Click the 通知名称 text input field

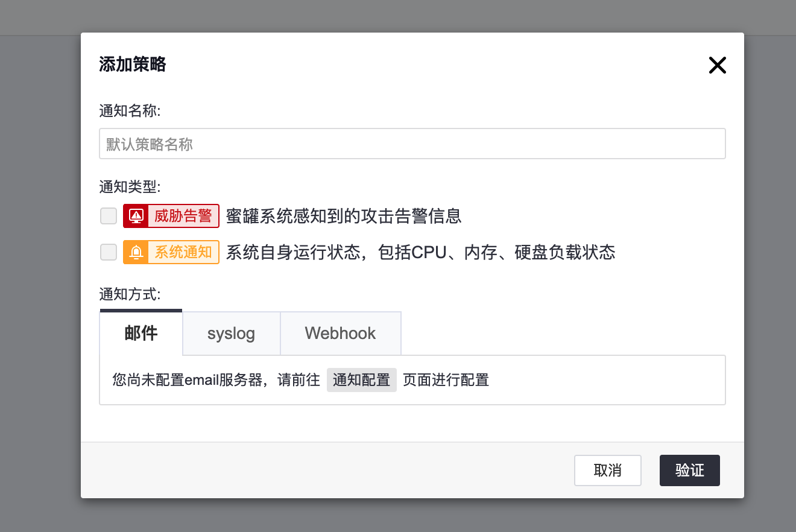[x=412, y=144]
